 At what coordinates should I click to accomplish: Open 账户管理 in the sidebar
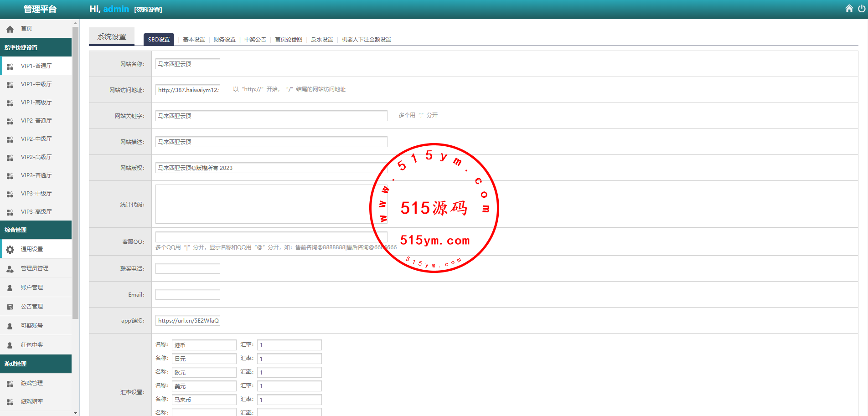click(x=32, y=288)
